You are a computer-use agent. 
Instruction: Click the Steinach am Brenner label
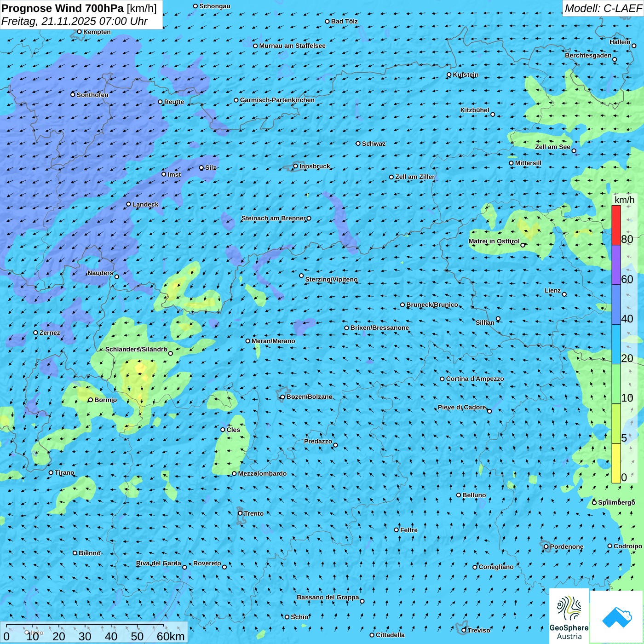pos(273,218)
